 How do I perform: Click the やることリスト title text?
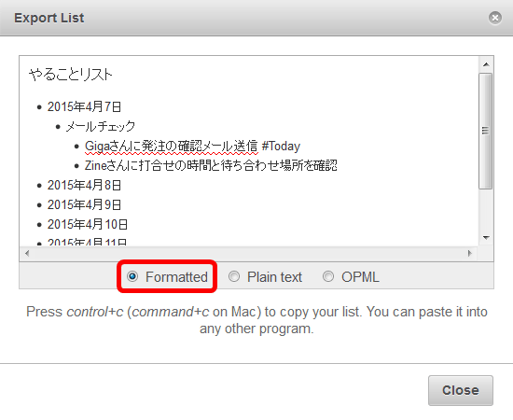[71, 75]
